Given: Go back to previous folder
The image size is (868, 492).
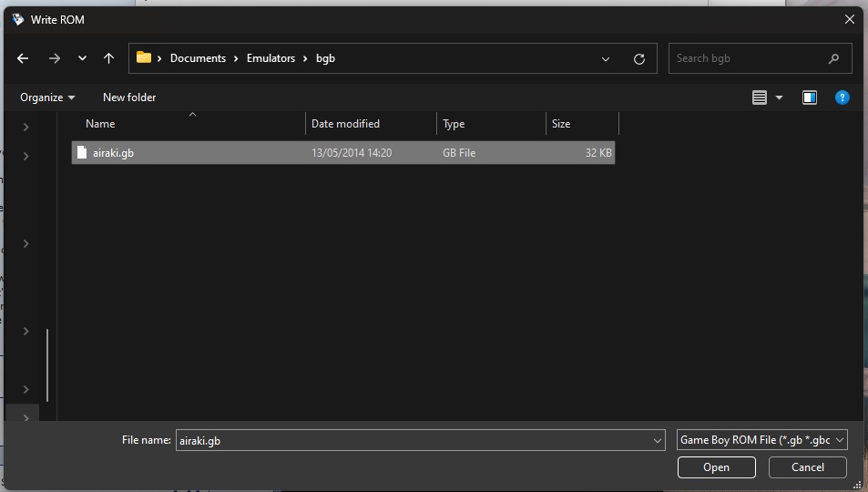Looking at the screenshot, I should coord(23,58).
